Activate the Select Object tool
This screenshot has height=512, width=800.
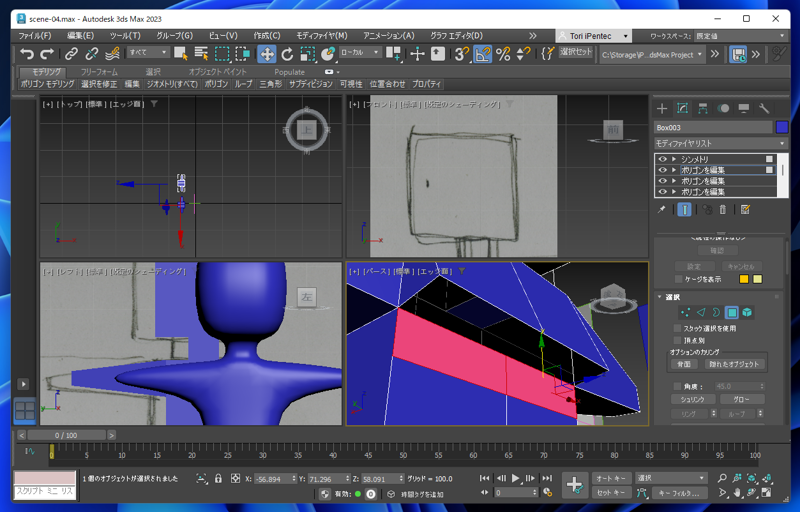181,54
